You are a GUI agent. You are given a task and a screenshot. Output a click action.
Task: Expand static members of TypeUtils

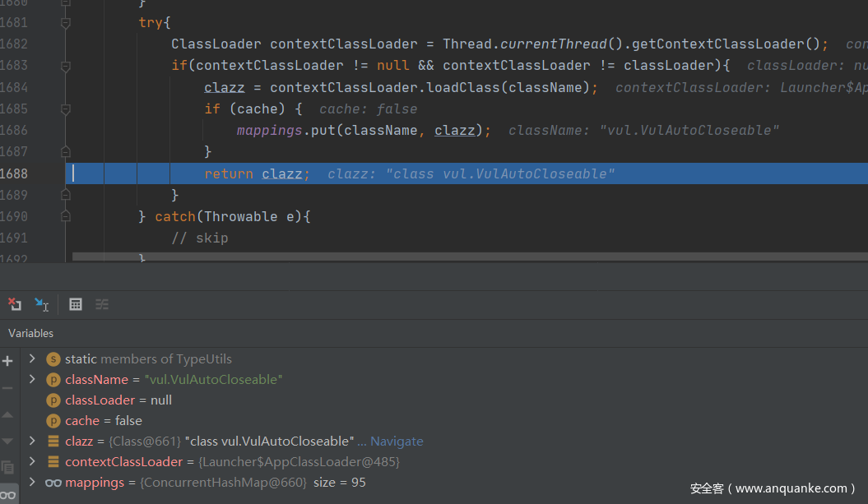[x=32, y=358]
